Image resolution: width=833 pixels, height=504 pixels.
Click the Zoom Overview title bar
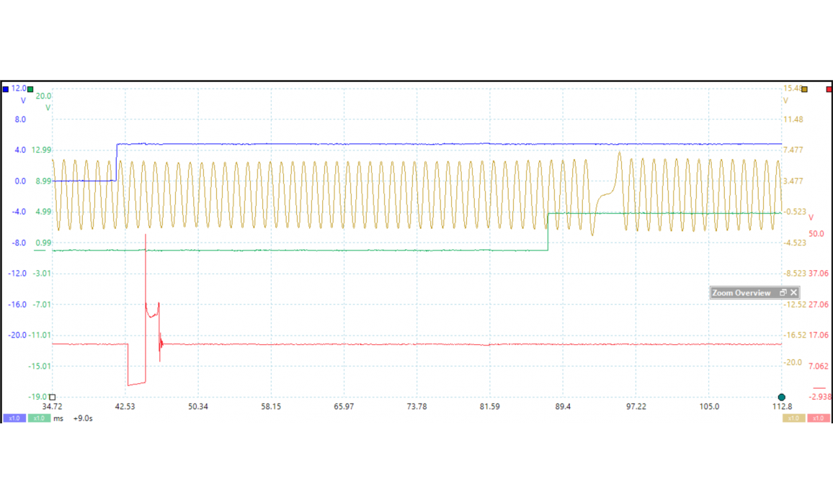pos(742,293)
